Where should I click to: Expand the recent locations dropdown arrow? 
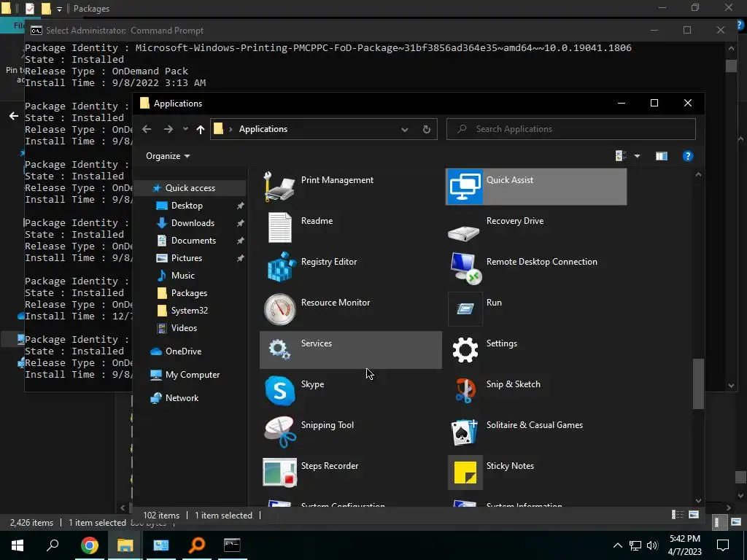[185, 129]
